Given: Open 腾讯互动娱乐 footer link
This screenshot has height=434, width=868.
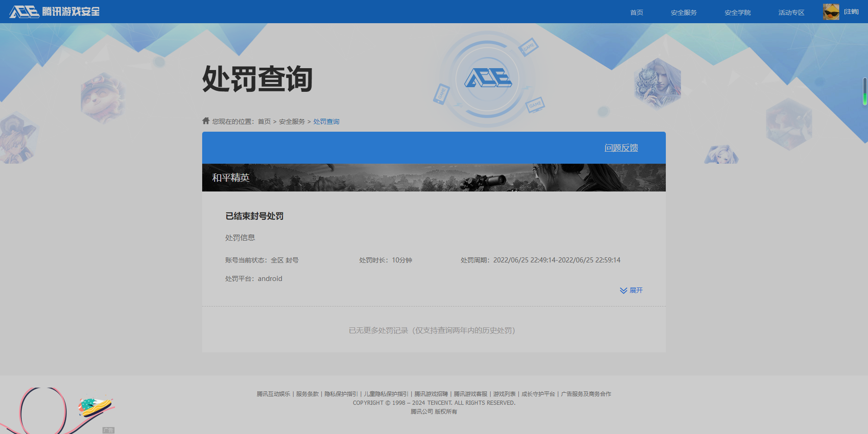Looking at the screenshot, I should click(274, 394).
